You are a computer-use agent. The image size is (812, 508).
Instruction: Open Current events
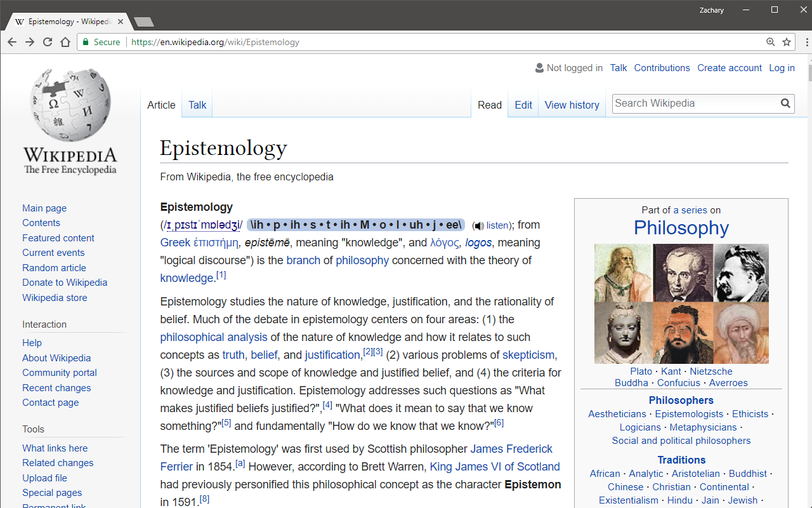pos(53,253)
